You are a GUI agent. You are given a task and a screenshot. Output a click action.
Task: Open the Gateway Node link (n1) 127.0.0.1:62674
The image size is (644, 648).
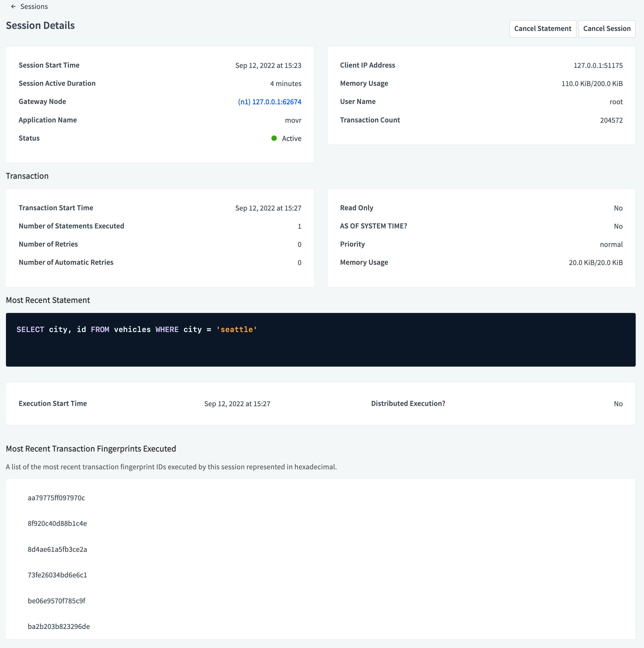[269, 101]
